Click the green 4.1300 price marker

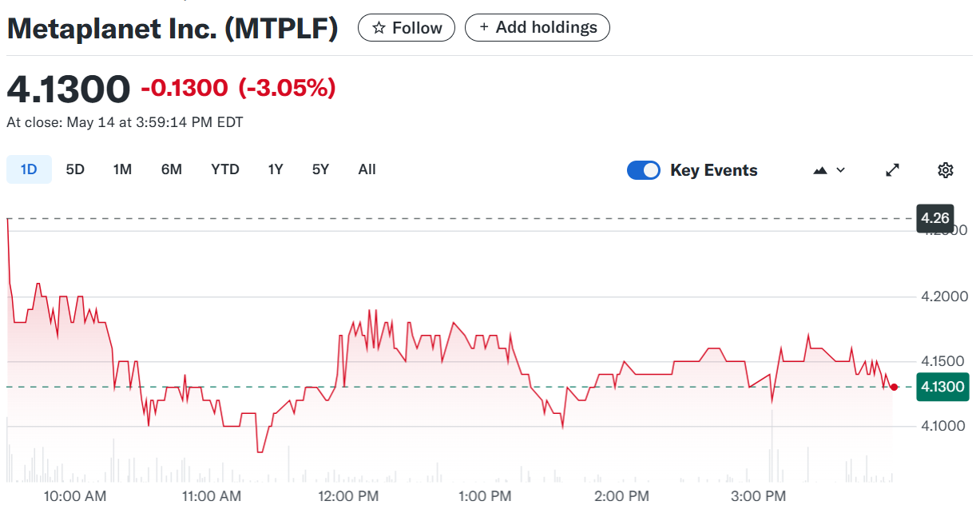point(942,387)
